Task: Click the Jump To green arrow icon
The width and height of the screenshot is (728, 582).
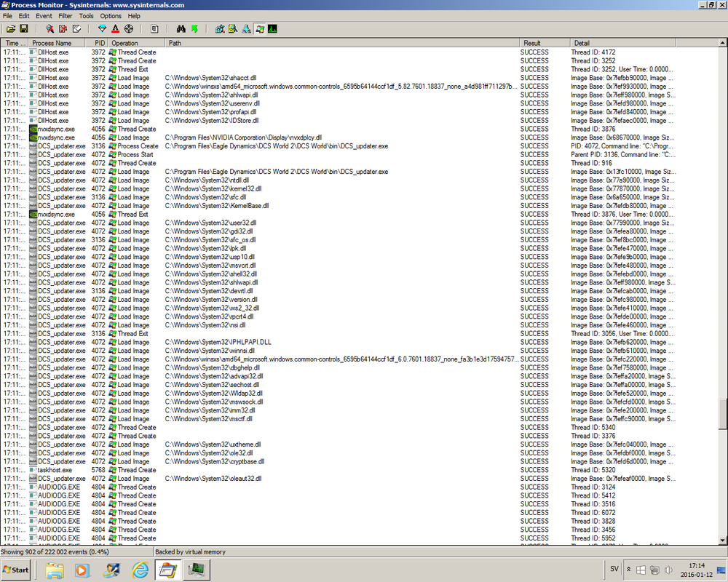Action: [194, 29]
